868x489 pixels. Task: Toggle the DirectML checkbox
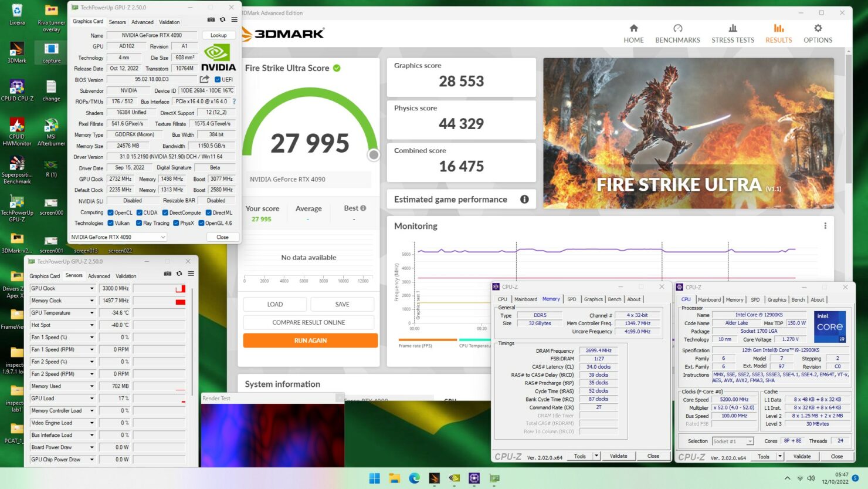[x=208, y=213]
